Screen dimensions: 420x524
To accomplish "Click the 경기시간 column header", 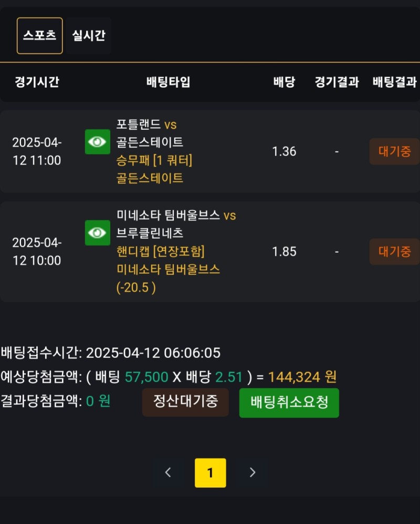I will [x=37, y=82].
